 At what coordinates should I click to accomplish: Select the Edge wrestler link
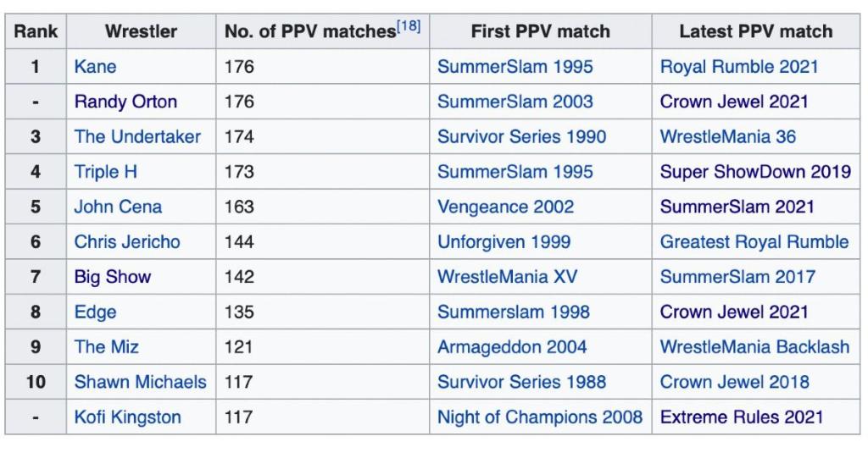click(95, 312)
